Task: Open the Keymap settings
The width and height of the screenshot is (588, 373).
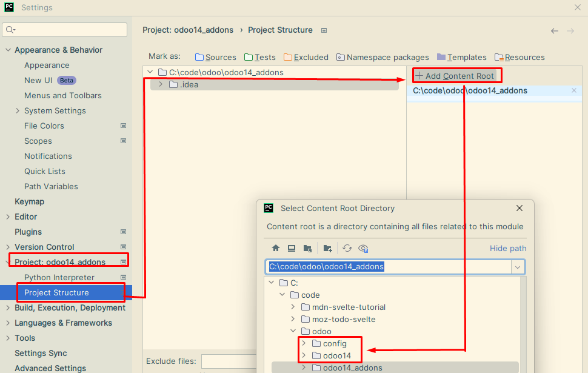Action: point(29,201)
